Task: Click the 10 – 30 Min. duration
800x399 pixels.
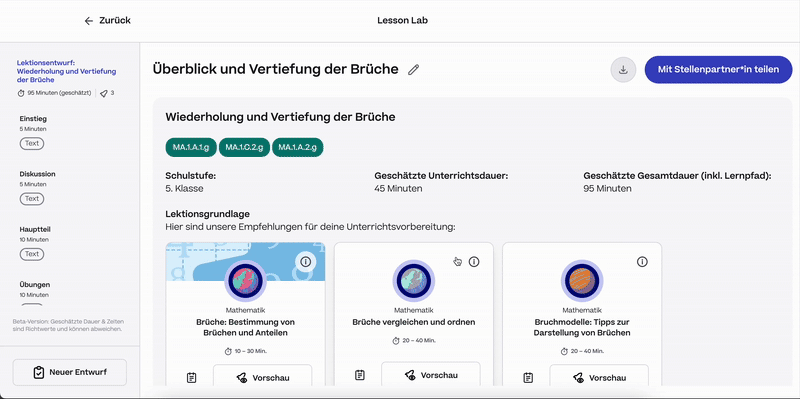Action: [245, 351]
